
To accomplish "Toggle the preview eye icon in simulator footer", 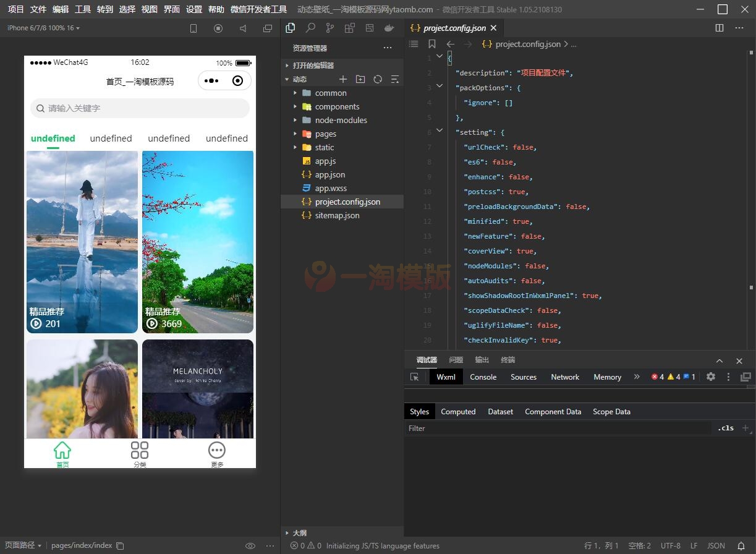I will point(250,545).
